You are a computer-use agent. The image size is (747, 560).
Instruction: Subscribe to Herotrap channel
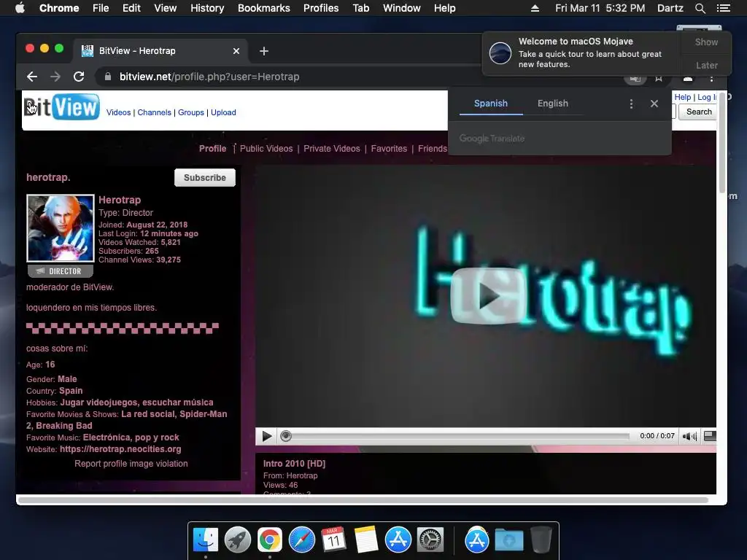205,178
